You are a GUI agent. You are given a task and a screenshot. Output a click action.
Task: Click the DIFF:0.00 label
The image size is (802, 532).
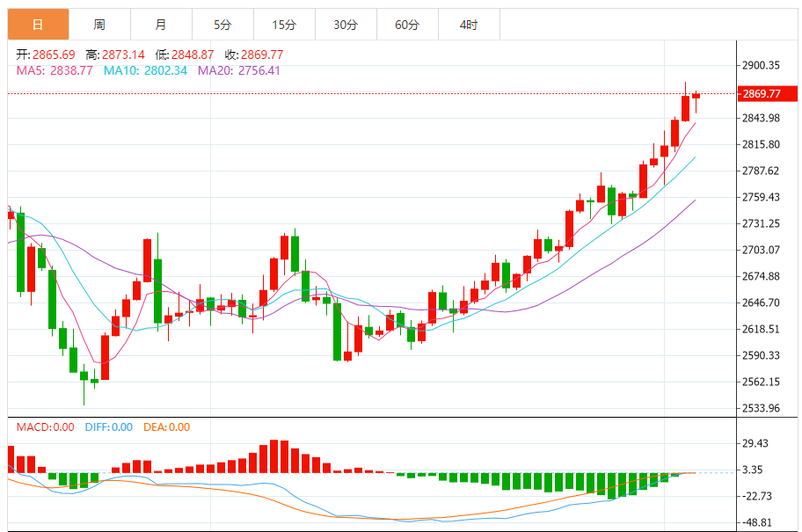[108, 427]
